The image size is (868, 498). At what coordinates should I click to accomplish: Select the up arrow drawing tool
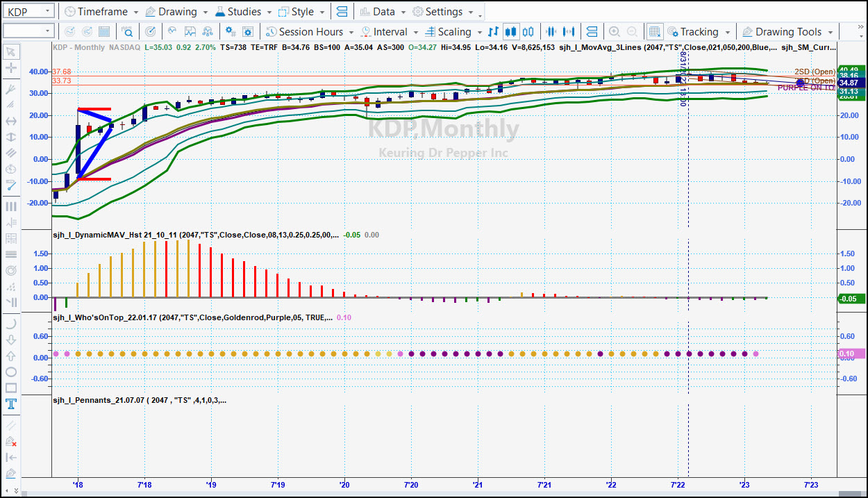pyautogui.click(x=10, y=356)
